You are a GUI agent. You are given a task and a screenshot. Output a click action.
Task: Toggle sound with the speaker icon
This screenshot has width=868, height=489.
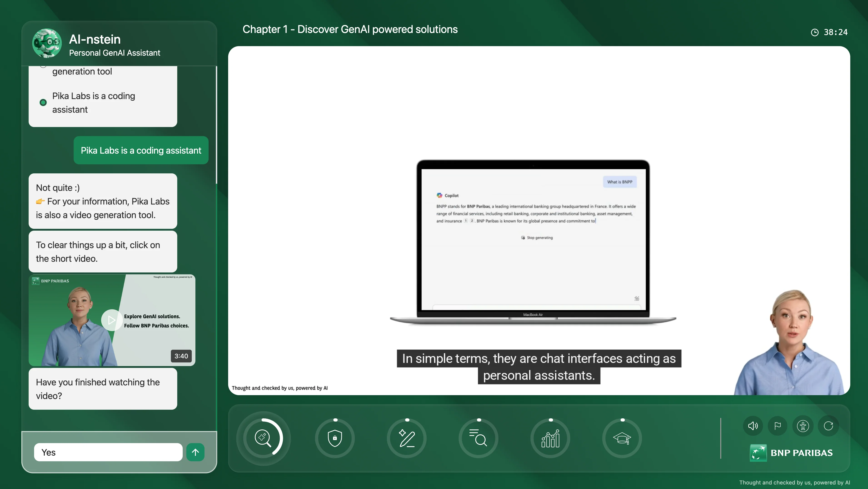pyautogui.click(x=753, y=426)
